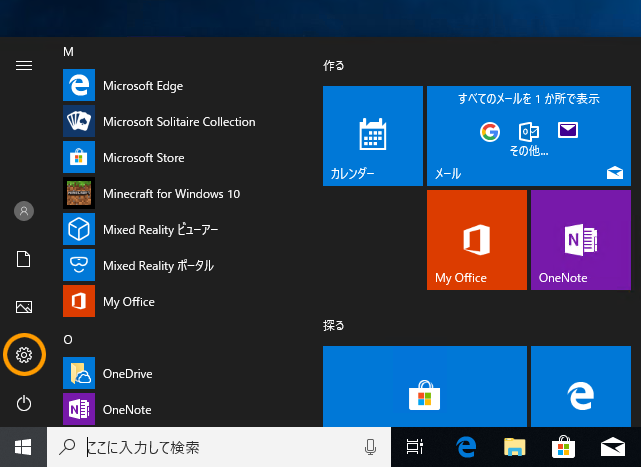Click the Windows Start button
The height and width of the screenshot is (467, 641).
point(23,447)
